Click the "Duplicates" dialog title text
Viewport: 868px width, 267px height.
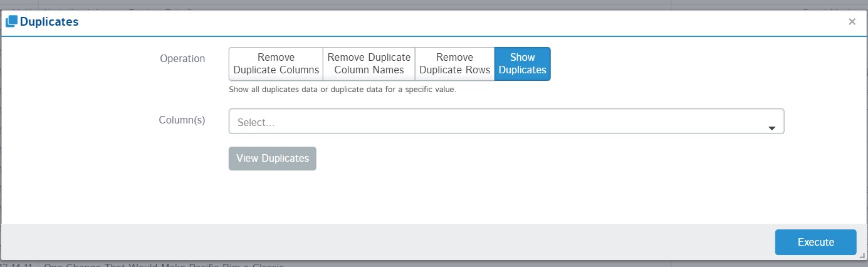click(x=49, y=22)
